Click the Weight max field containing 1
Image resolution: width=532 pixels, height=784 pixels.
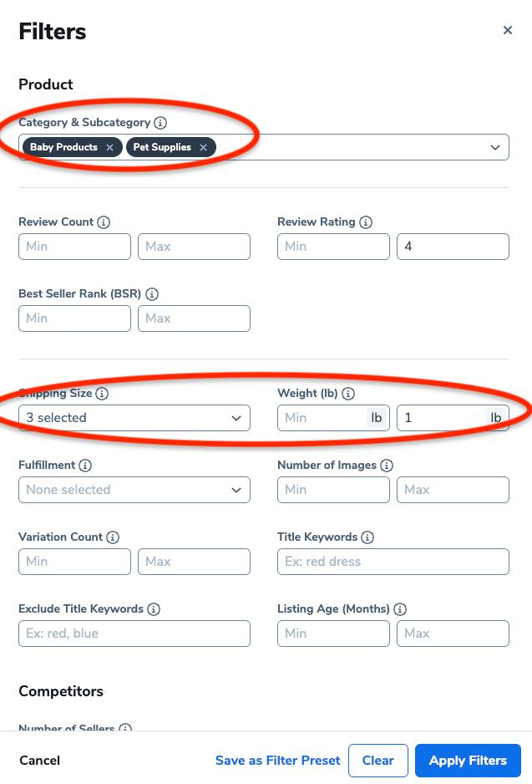click(x=453, y=418)
